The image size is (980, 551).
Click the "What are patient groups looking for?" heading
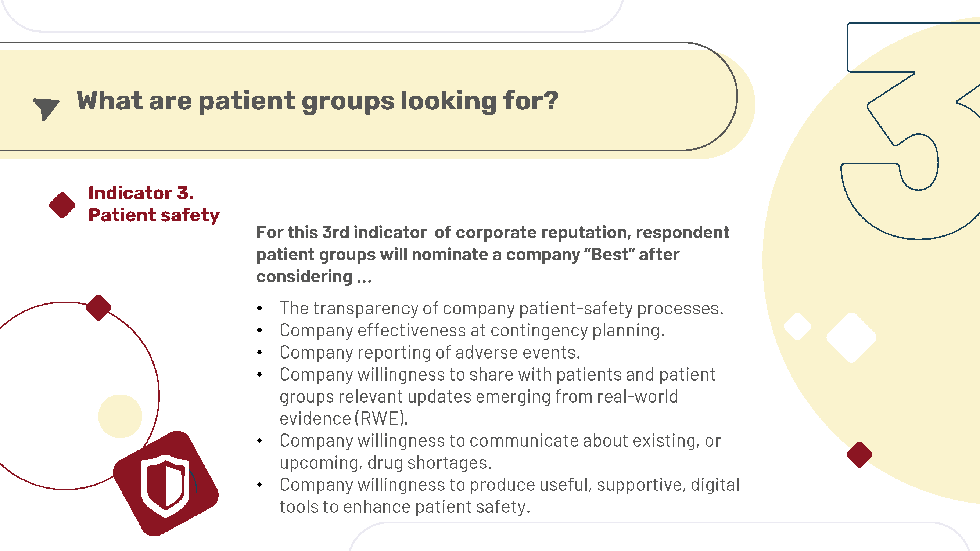click(317, 101)
